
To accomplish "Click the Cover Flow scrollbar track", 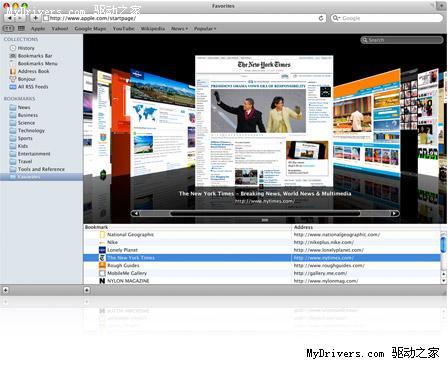I will coord(265,213).
